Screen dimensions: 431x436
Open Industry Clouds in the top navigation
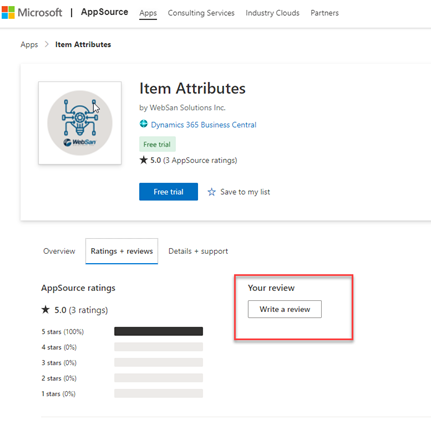coord(272,13)
